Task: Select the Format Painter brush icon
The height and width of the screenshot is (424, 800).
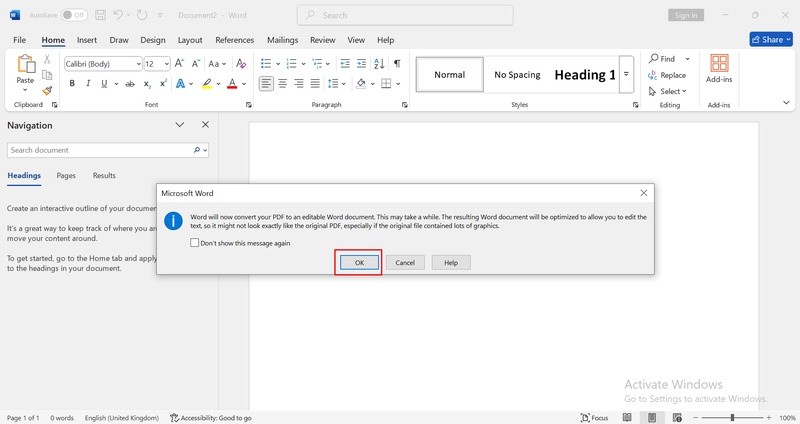Action: pyautogui.click(x=47, y=90)
